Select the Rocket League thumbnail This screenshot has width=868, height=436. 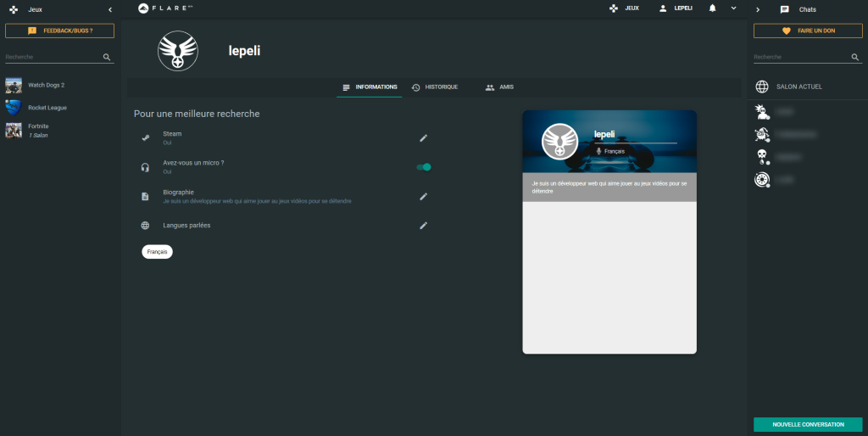pos(14,108)
